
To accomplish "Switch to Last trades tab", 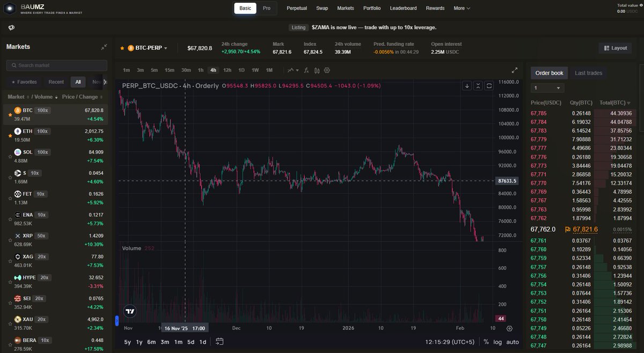I will [589, 73].
